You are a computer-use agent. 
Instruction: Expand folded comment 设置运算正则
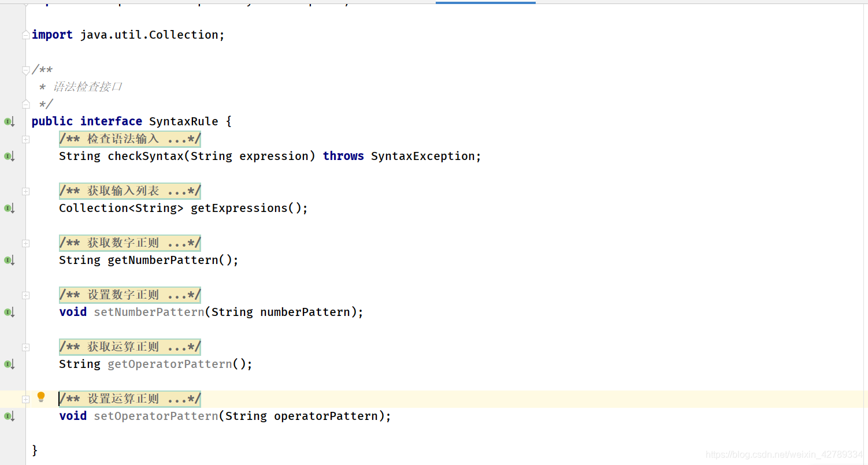click(25, 399)
